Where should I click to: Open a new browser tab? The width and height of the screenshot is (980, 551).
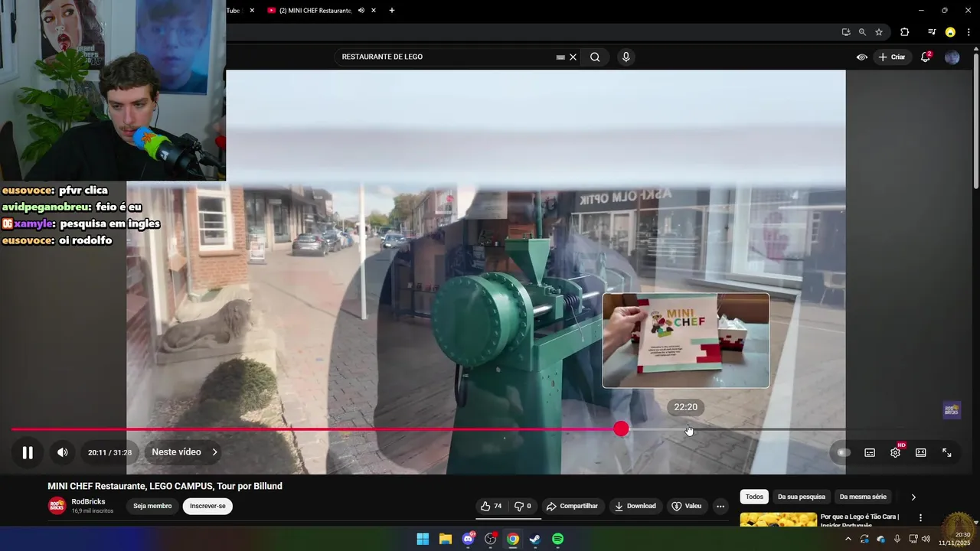click(392, 11)
